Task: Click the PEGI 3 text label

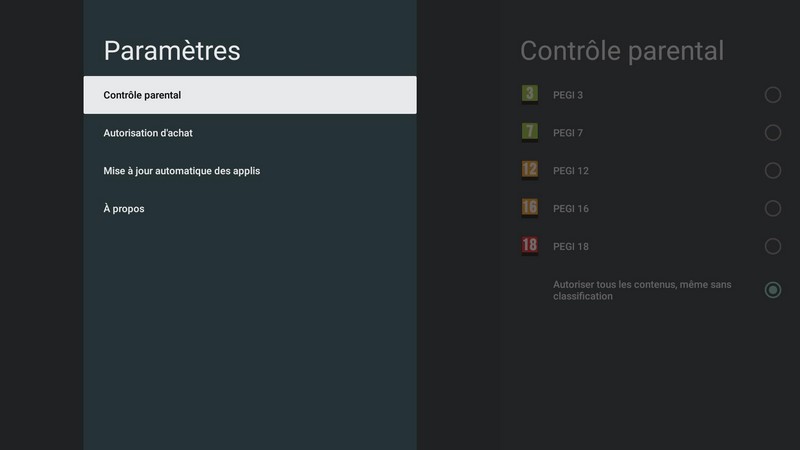Action: point(568,95)
